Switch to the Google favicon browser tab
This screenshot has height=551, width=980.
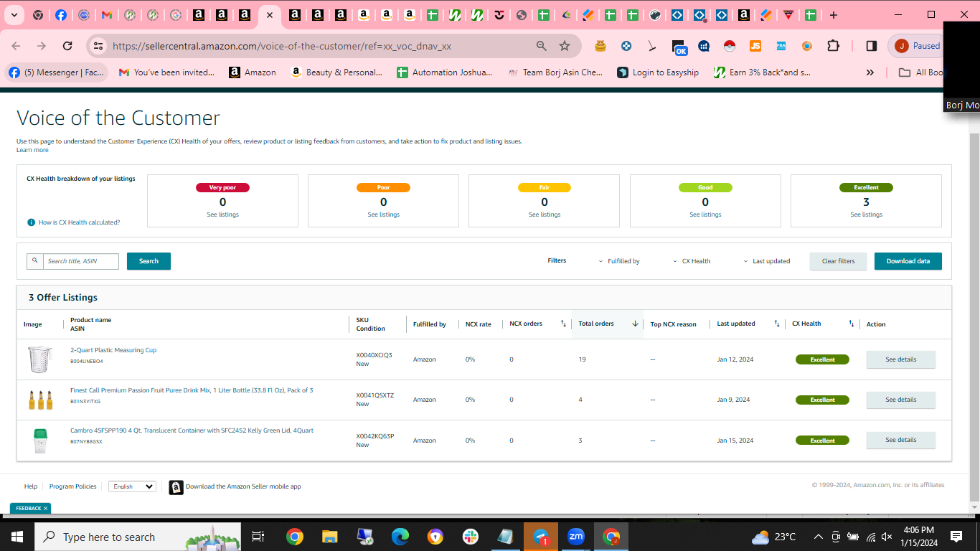click(x=176, y=14)
